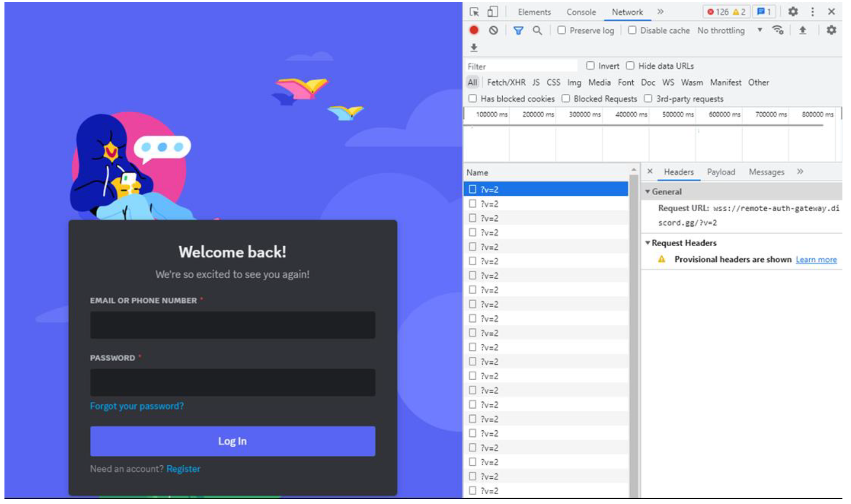Stop recording network log
This screenshot has height=504, width=851.
474,30
